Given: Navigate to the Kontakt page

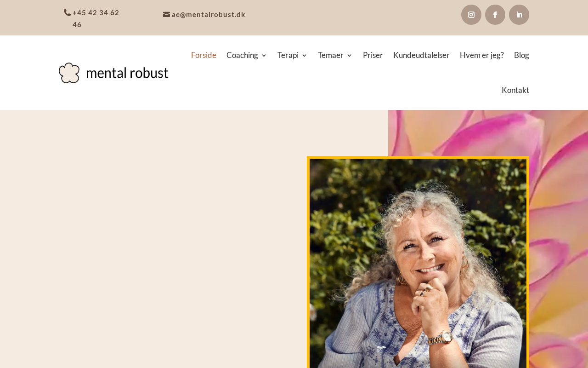Looking at the screenshot, I should pos(515,90).
